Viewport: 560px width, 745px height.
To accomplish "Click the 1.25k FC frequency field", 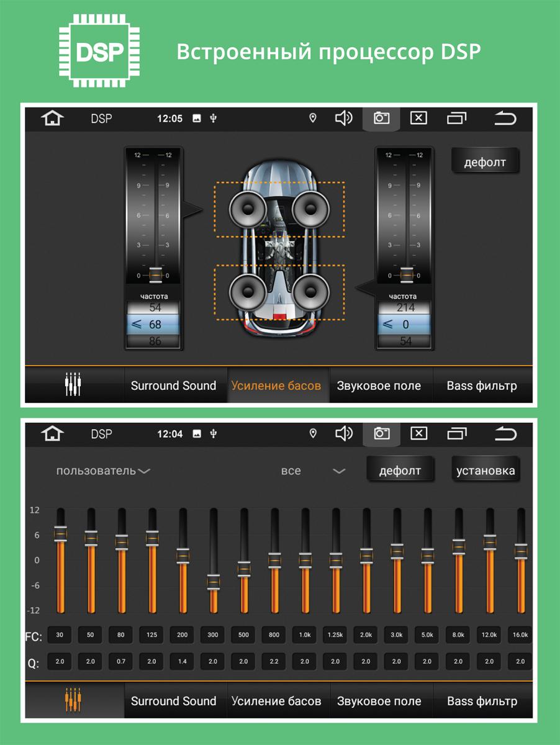I will pos(335,635).
